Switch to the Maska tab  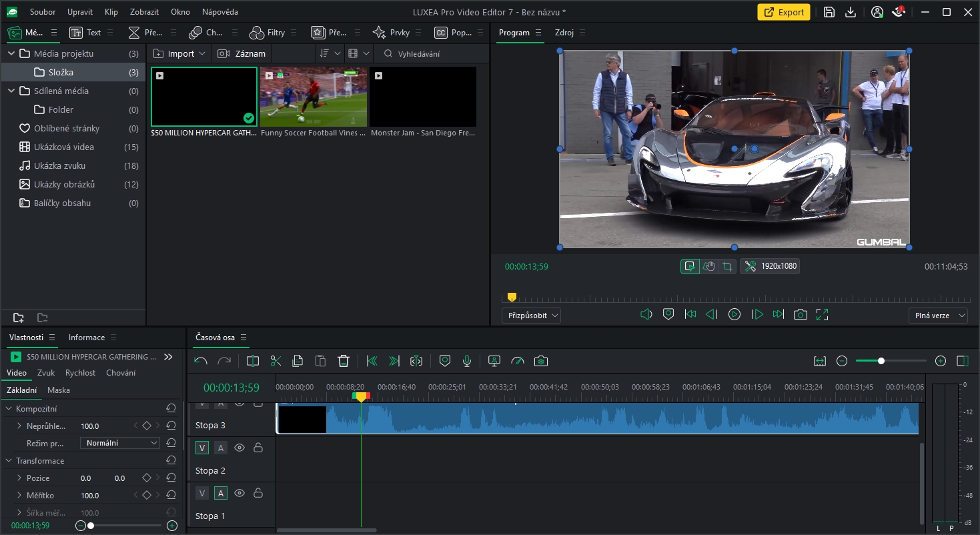pos(59,390)
